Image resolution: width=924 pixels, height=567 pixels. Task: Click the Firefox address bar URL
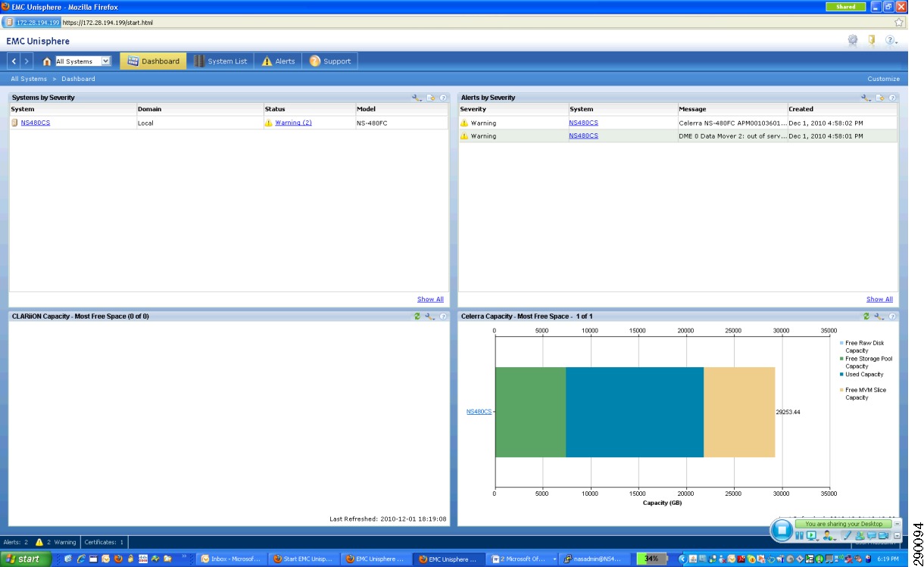(x=108, y=23)
